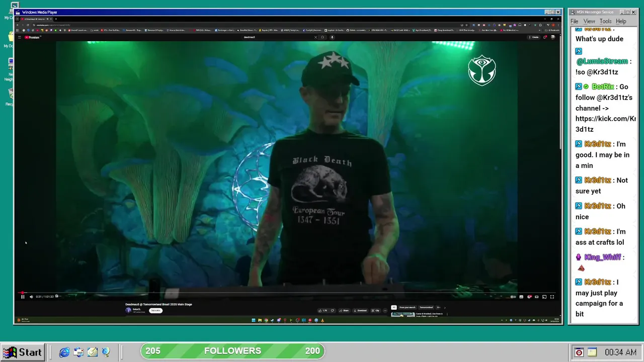This screenshot has height=362, width=644.
Task: Open a new browser tab with plus
Action: (x=56, y=19)
